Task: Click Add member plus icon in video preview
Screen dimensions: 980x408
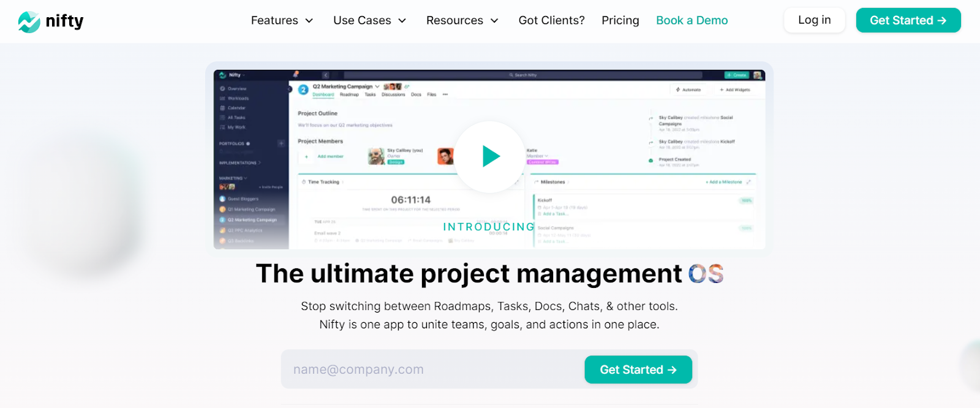Action: point(306,157)
